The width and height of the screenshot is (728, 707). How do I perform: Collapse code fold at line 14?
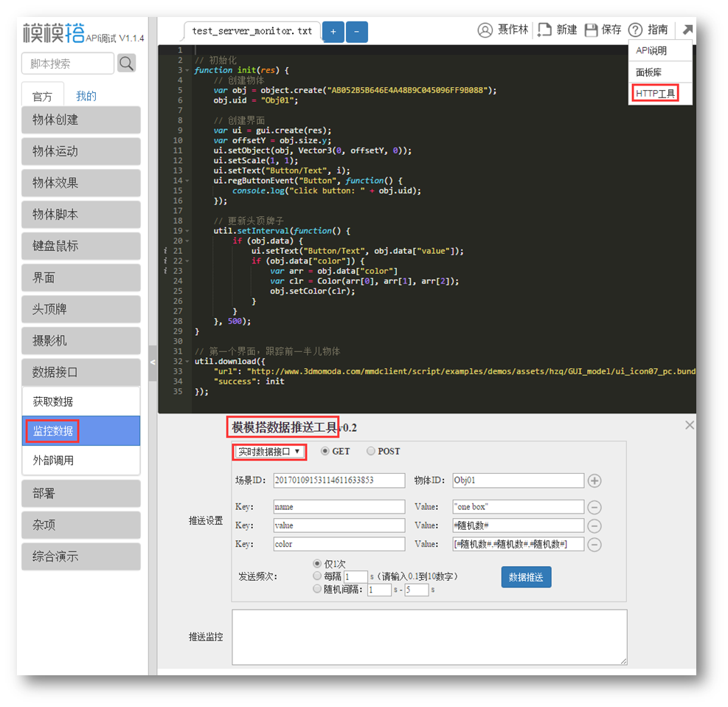point(187,181)
